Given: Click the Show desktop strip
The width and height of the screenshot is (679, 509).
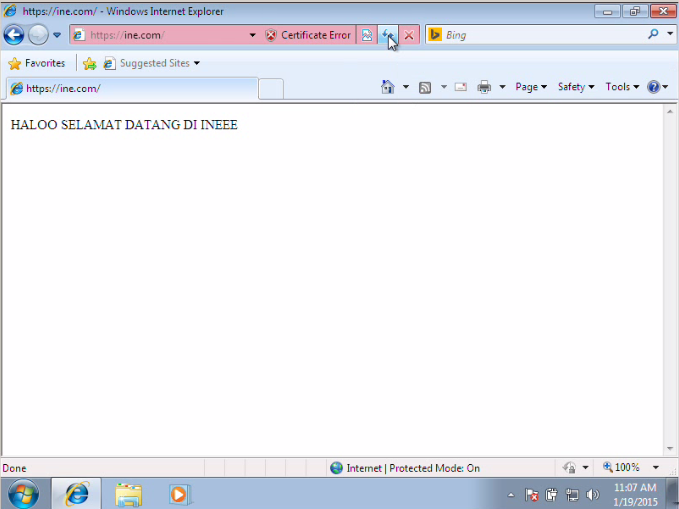Looking at the screenshot, I should pos(673,493).
